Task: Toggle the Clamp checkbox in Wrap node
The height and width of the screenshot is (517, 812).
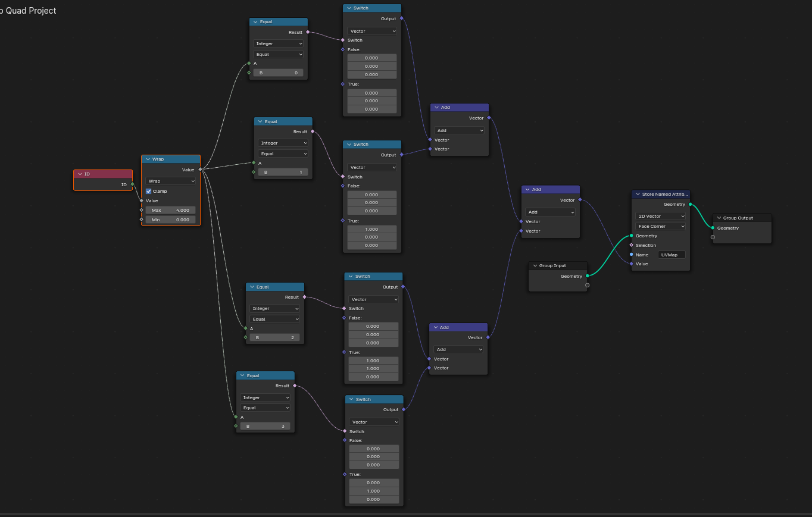Action: [149, 191]
